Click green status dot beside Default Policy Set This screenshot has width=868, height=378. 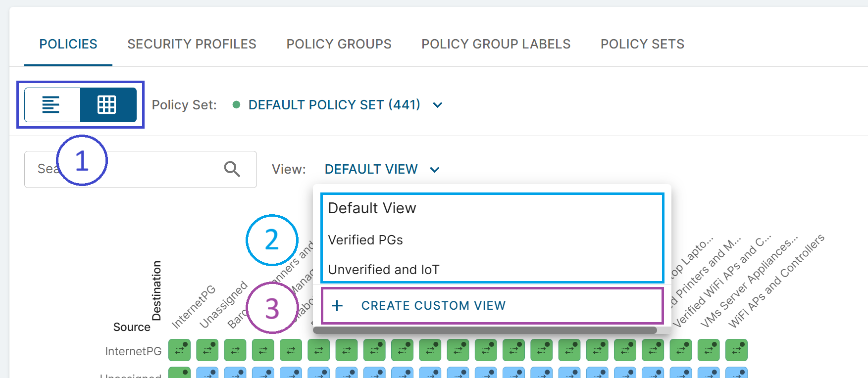click(x=237, y=105)
